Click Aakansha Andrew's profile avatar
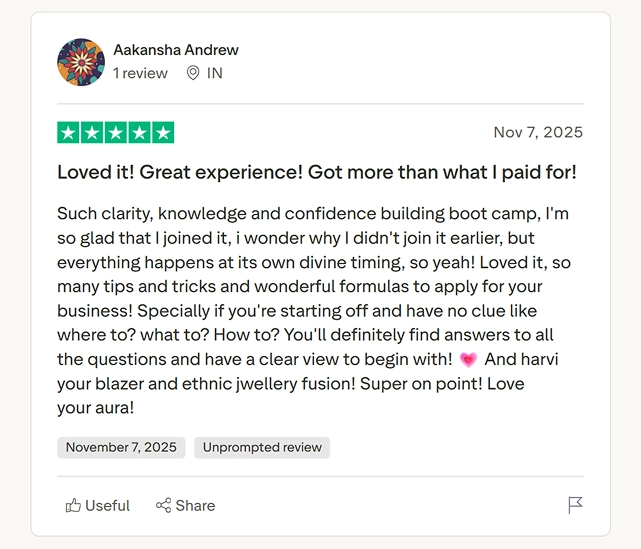Viewport: 641px width, 549px height. (x=81, y=62)
